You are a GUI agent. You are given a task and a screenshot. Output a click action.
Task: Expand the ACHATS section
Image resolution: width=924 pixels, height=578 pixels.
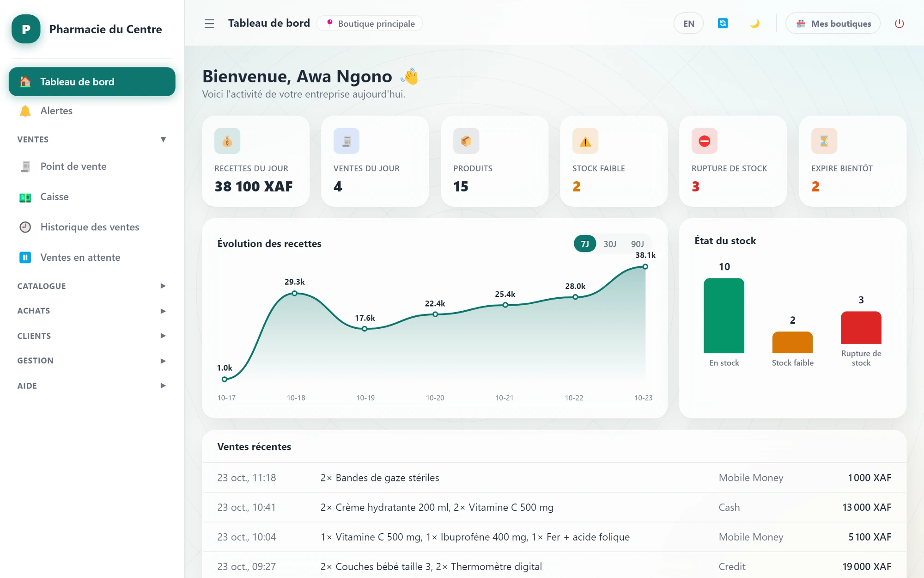(92, 311)
